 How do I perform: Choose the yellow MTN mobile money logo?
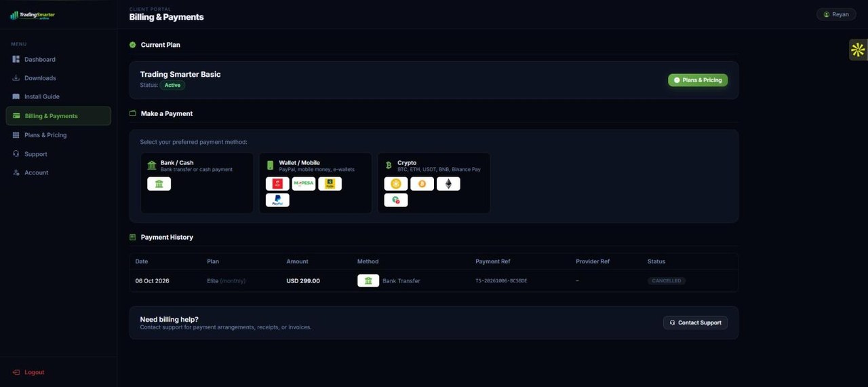click(x=330, y=184)
